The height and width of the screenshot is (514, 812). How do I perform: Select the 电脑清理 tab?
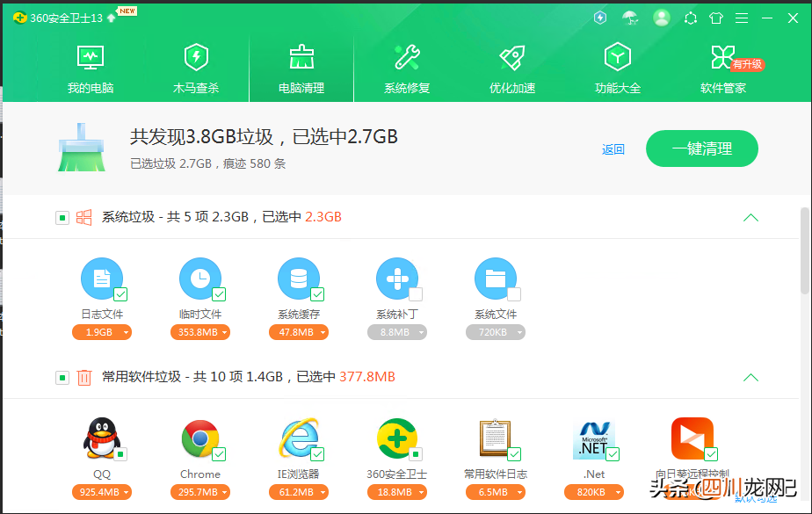[x=301, y=69]
